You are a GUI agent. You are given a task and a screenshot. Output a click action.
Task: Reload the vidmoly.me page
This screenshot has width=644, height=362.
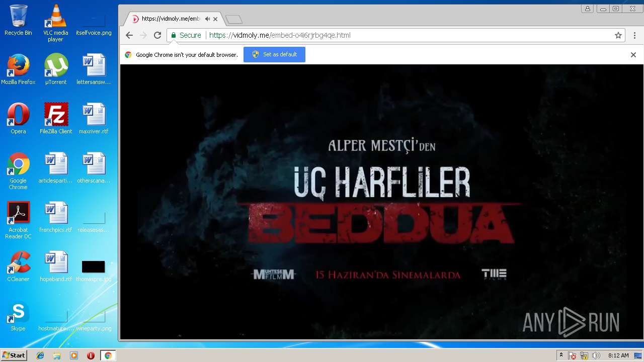coord(157,35)
